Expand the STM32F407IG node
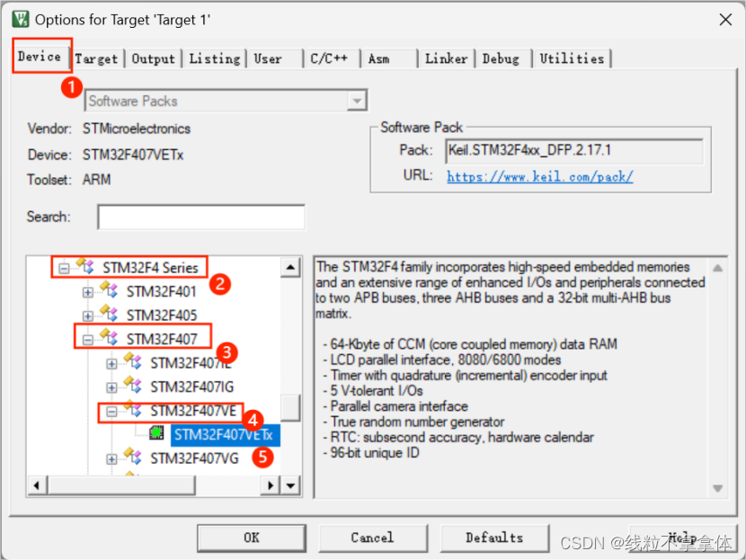Screen dimensions: 746x560 pyautogui.click(x=111, y=387)
